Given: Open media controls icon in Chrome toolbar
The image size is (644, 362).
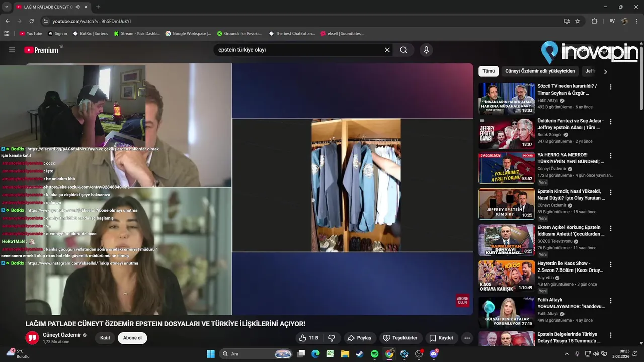Looking at the screenshot, I should coord(612,21).
